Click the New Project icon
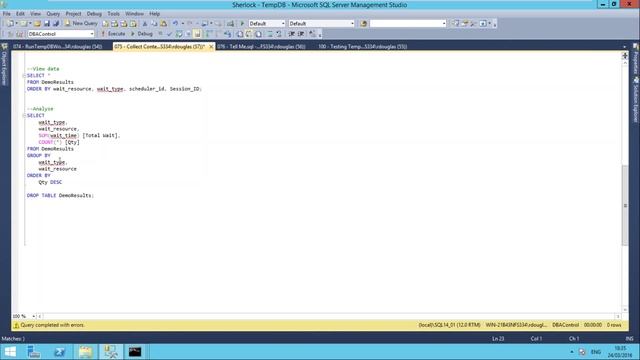The height and width of the screenshot is (360, 640). pos(10,24)
